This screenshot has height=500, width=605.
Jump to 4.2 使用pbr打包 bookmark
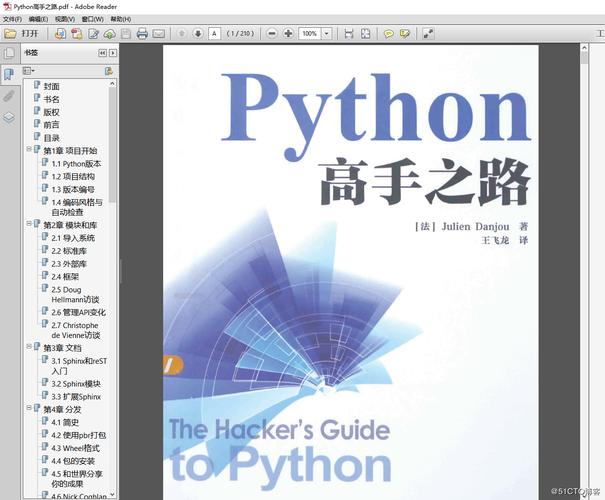(x=79, y=435)
